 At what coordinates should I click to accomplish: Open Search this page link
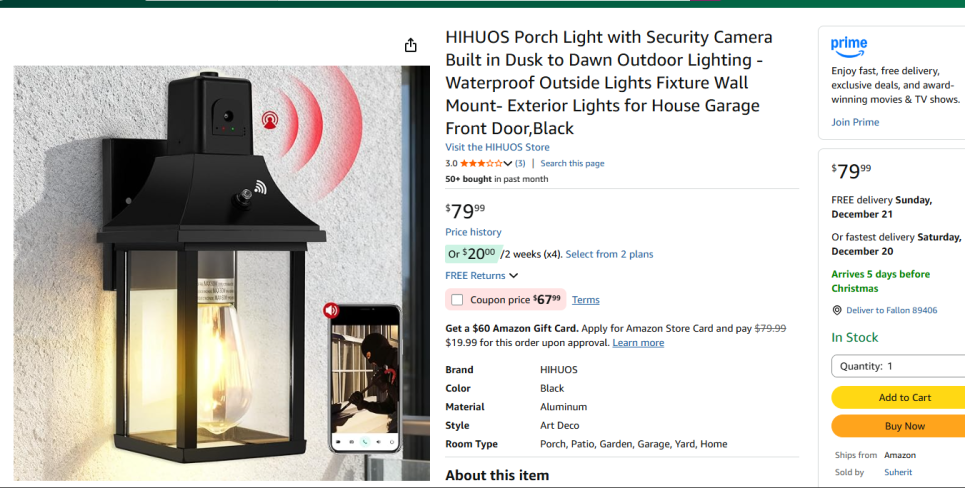tap(572, 164)
